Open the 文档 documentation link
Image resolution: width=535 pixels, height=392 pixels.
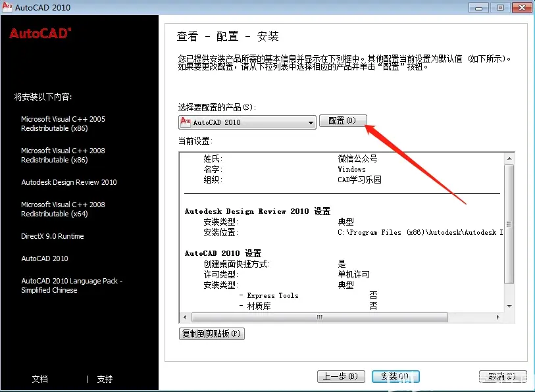(40, 379)
